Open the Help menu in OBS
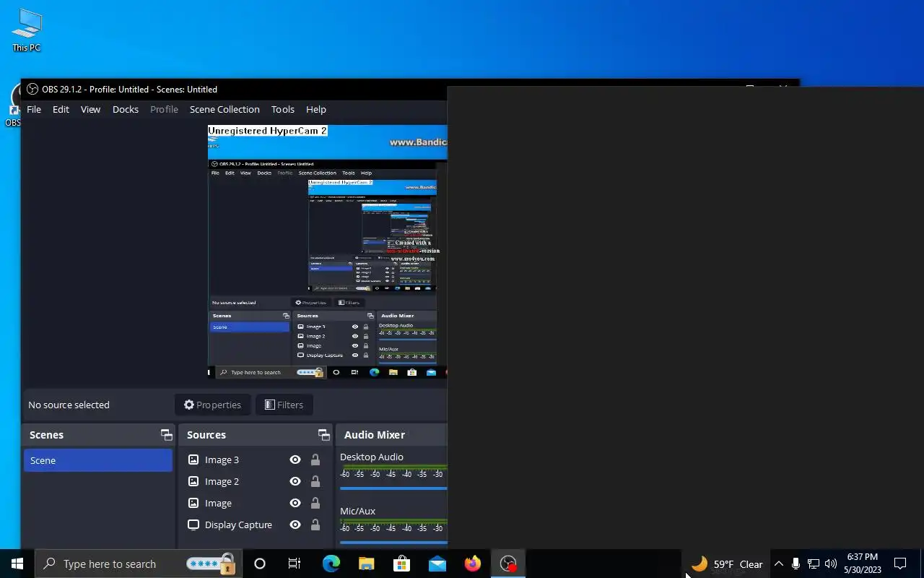 [316, 109]
